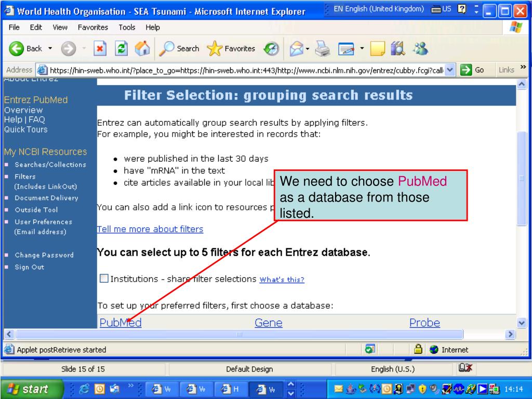This screenshot has height=399, width=532.
Task: Open the Forward button history dropdown arrow
Action: coord(84,48)
